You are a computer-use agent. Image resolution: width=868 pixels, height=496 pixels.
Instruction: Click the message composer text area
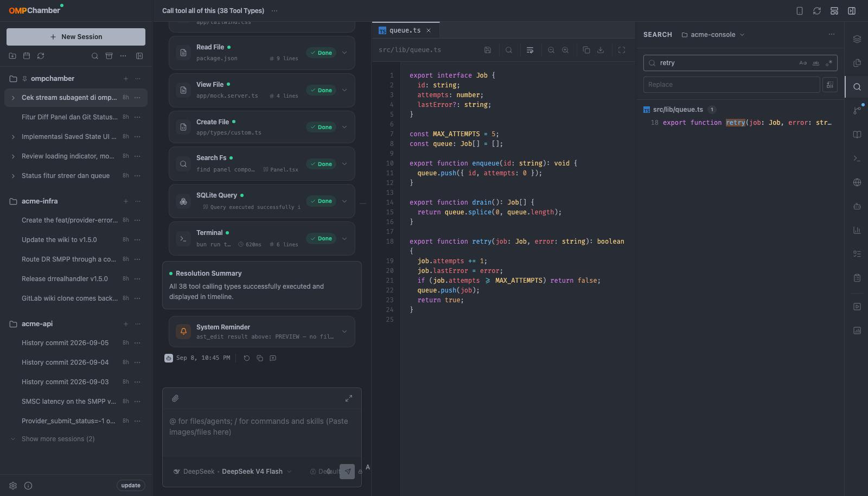coord(262,433)
